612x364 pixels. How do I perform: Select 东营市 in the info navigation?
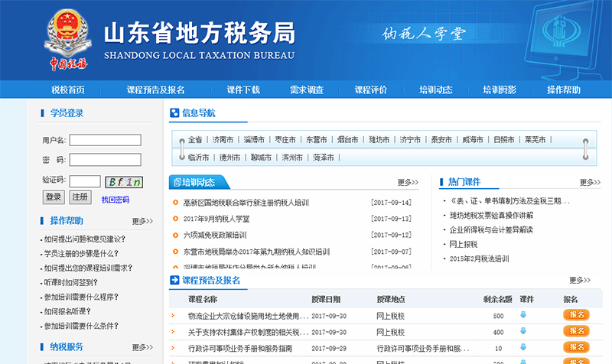[317, 140]
